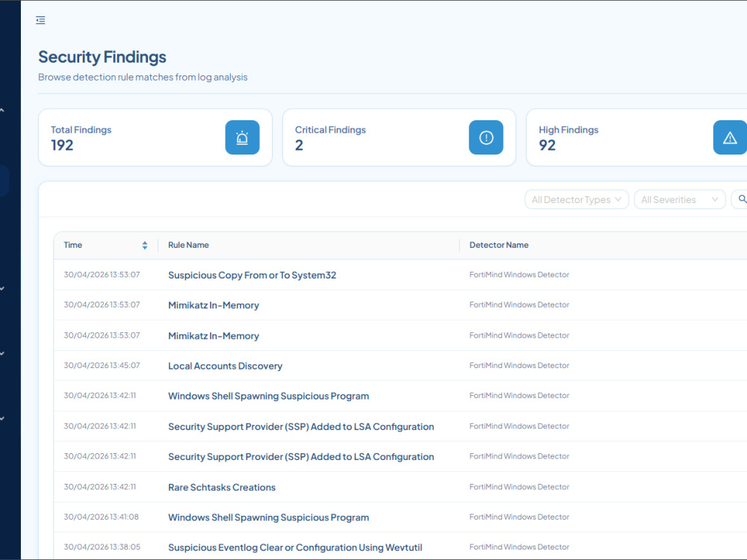Click subtitle Browse detection rule matches from log analysis
This screenshot has width=747, height=560.
tap(143, 77)
